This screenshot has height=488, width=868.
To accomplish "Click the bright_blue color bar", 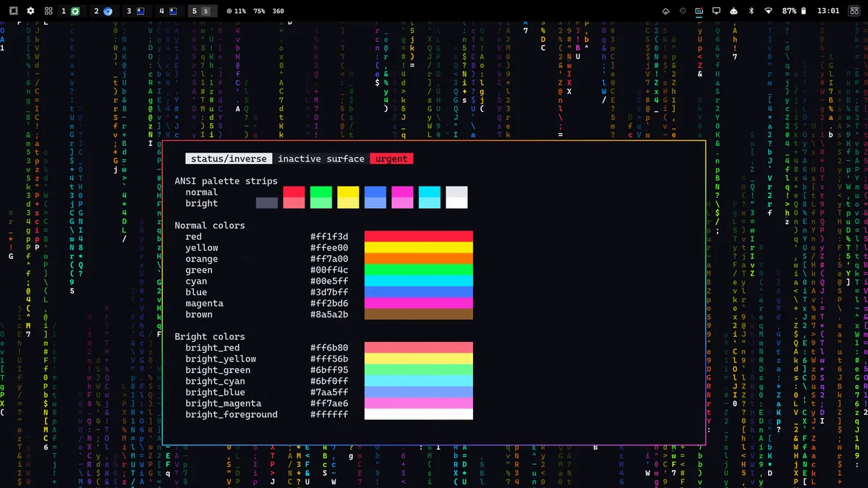I will point(419,393).
